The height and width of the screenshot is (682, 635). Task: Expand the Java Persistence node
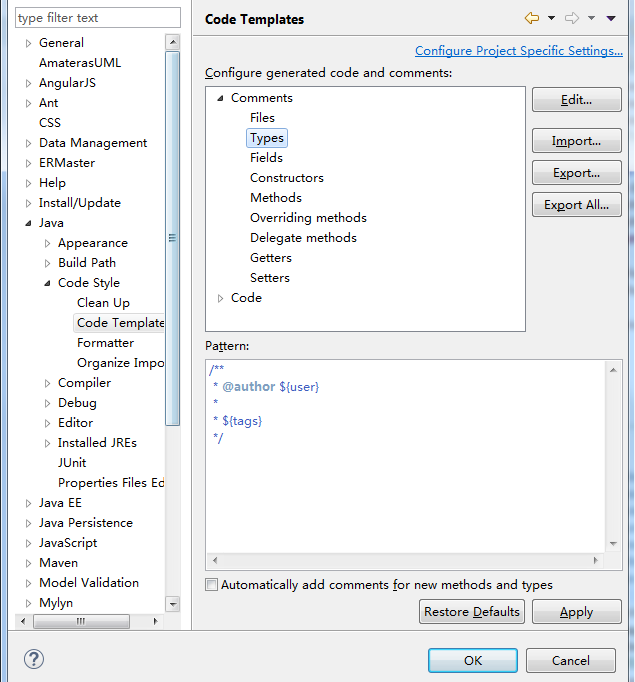[28, 523]
